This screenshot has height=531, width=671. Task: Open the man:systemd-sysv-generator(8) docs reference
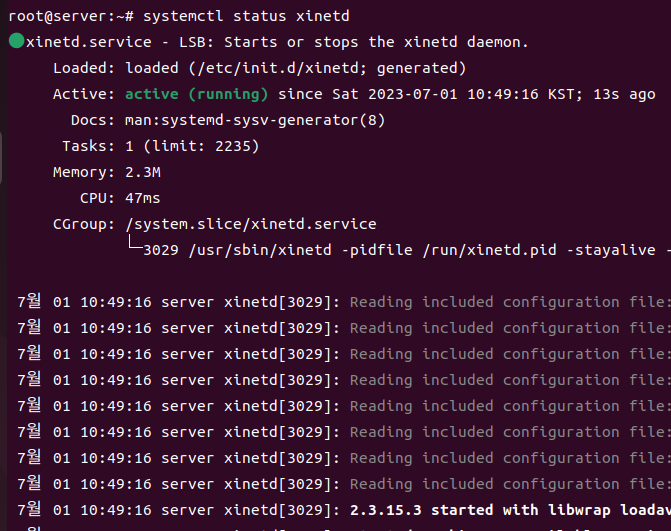coord(255,120)
